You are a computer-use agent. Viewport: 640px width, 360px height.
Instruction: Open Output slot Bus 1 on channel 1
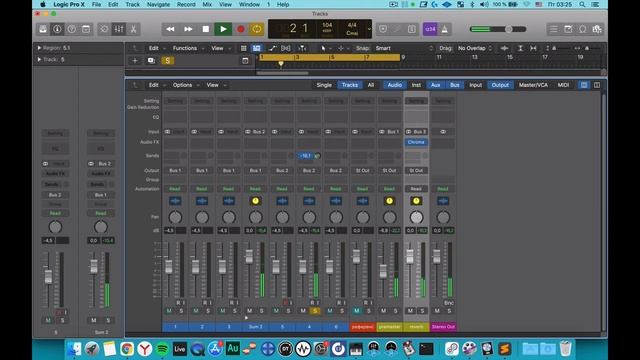(x=175, y=170)
